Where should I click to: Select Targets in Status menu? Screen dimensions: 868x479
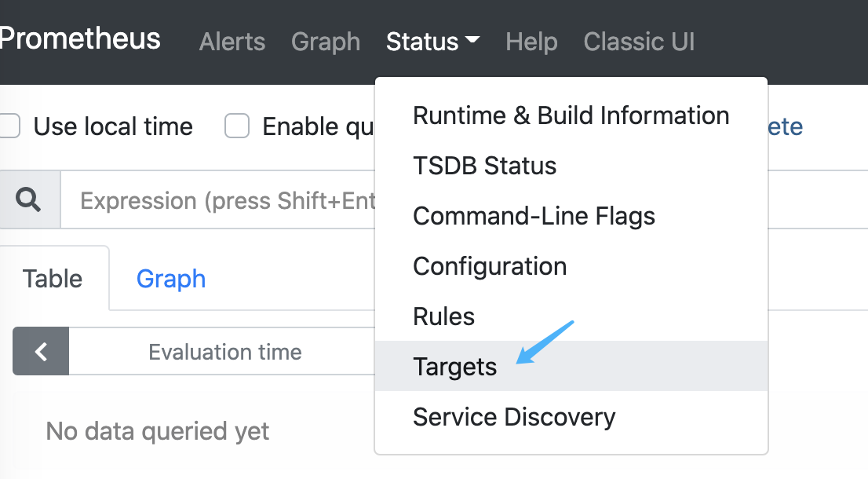571,366
